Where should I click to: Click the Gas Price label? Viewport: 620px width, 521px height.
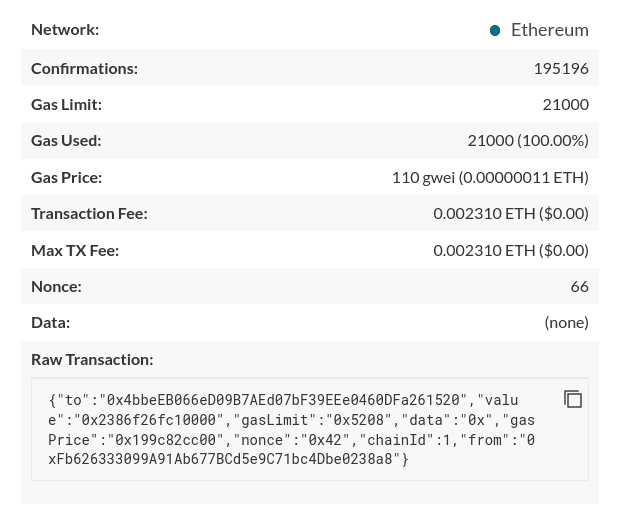pos(66,177)
